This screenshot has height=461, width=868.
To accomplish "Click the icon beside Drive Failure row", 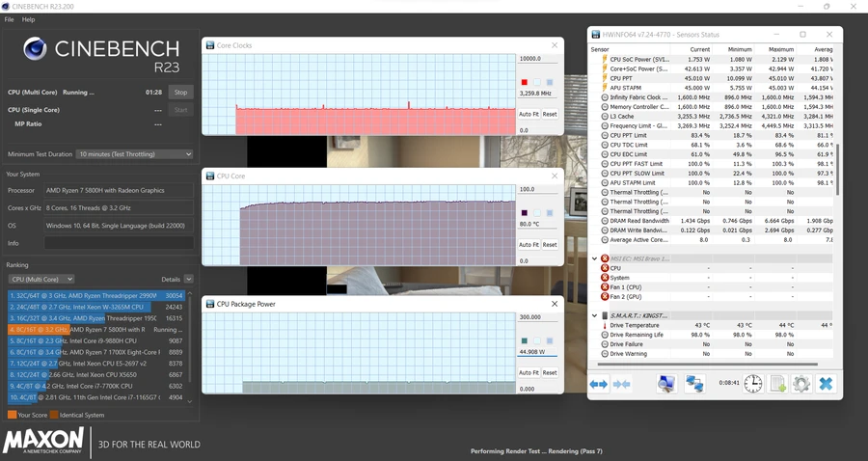I will coord(605,344).
